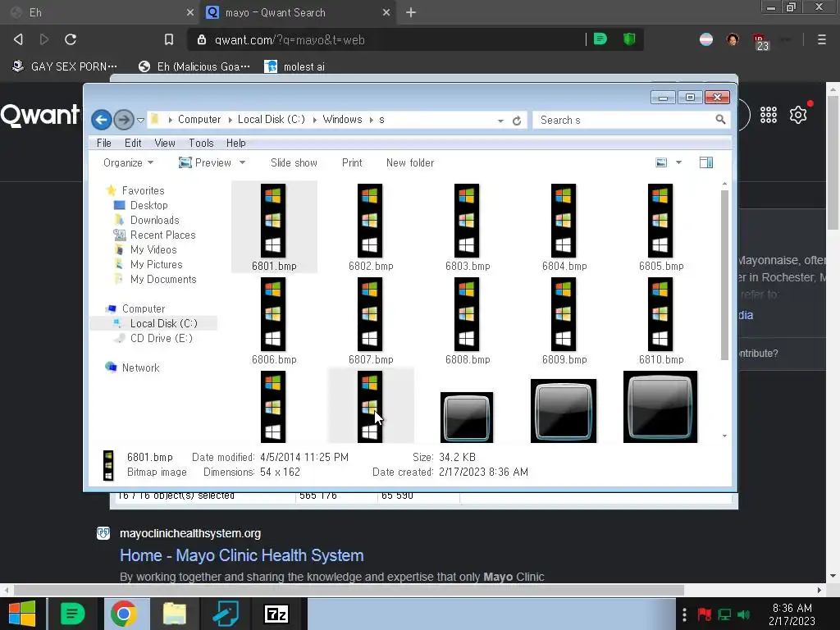Select the 6805.bmp thumbnail
The image size is (840, 630).
pos(660,221)
